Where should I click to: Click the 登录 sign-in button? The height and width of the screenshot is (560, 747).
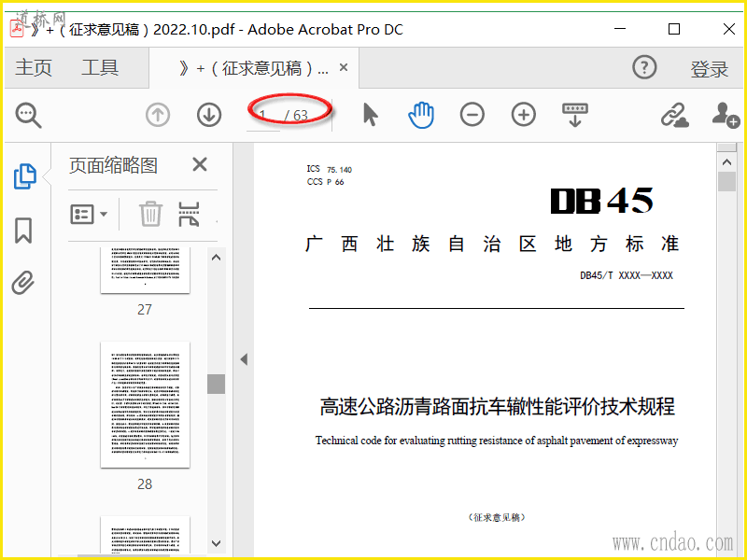(710, 69)
